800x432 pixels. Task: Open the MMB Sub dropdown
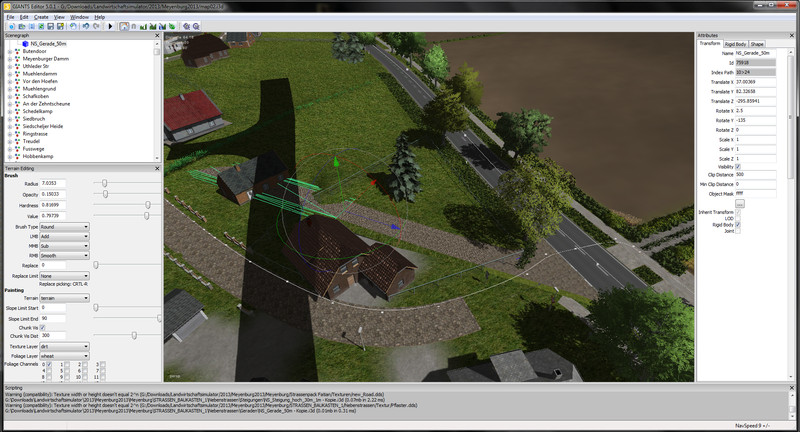coord(64,246)
